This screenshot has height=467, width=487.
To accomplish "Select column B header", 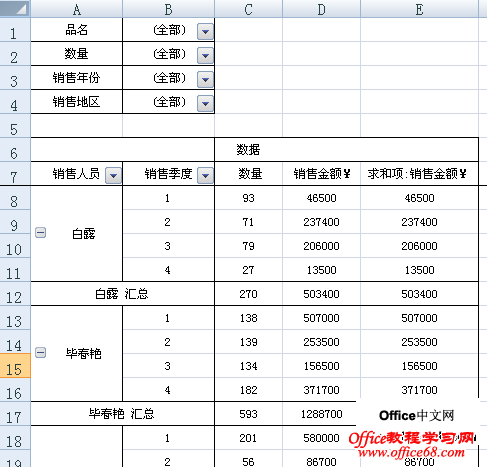I will (x=169, y=9).
